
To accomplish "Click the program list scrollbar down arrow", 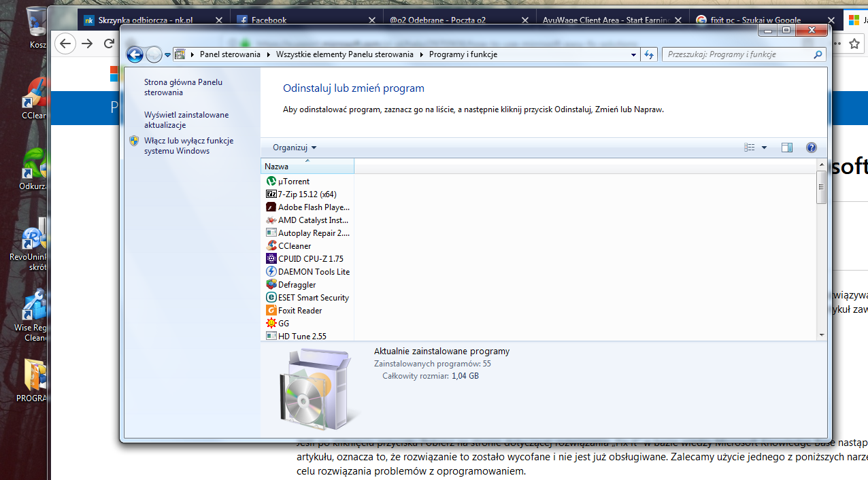I will tap(822, 335).
